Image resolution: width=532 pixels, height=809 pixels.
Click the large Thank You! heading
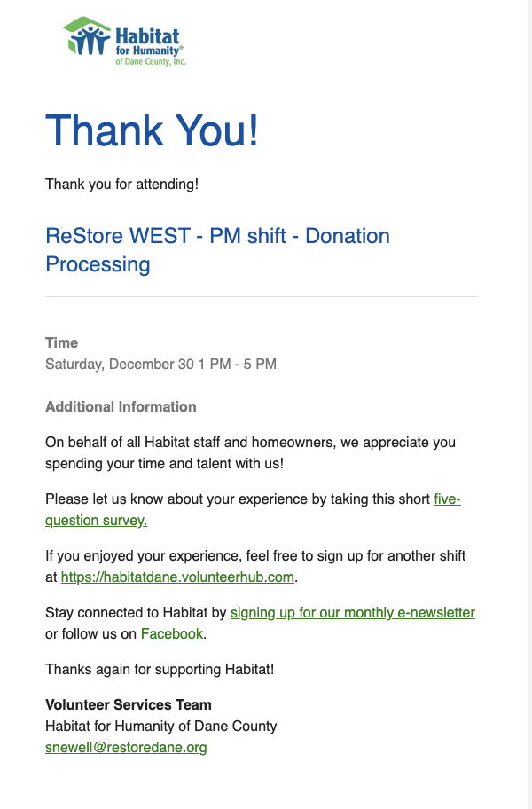(x=152, y=130)
